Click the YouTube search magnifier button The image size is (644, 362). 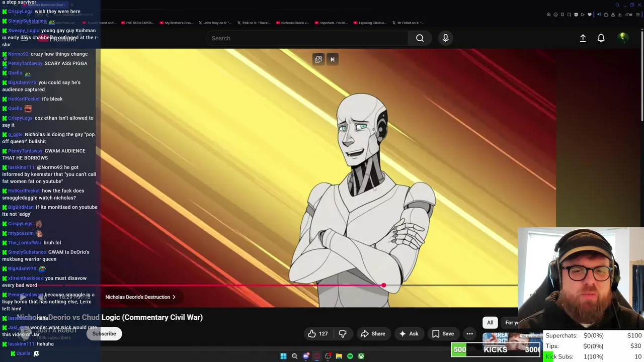point(420,38)
